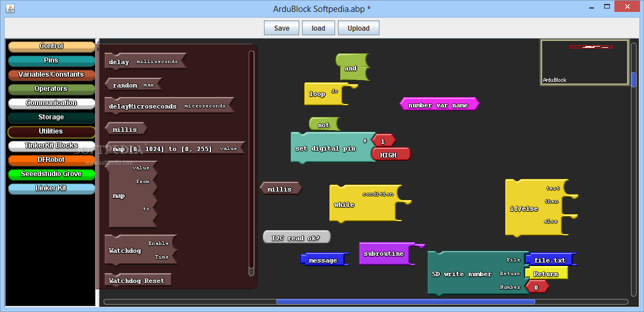Select the blue 'message' block
The width and height of the screenshot is (644, 312).
pos(324,260)
